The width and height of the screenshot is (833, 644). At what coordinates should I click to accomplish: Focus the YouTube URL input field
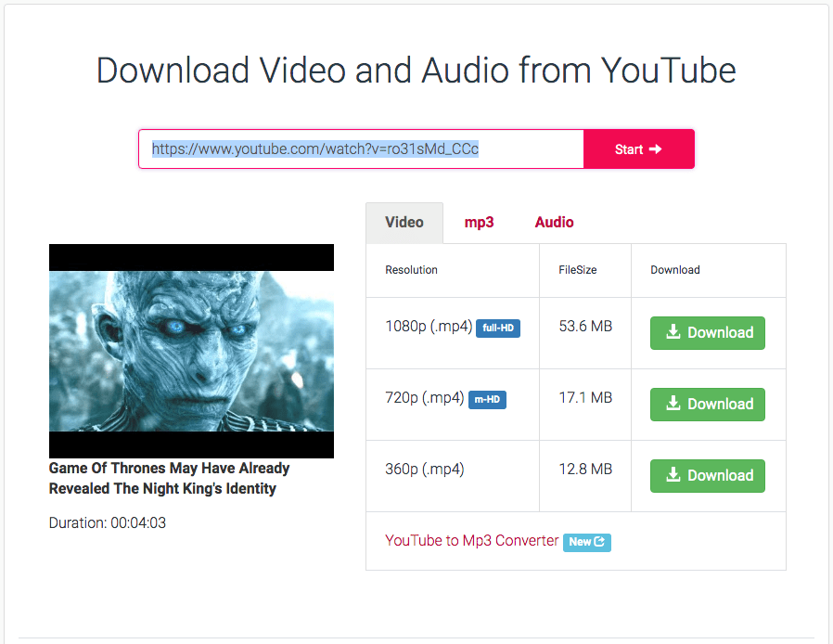tap(361, 149)
